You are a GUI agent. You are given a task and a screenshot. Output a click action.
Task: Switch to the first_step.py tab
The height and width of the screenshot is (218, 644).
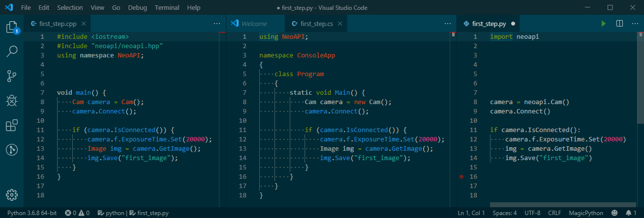[489, 24]
